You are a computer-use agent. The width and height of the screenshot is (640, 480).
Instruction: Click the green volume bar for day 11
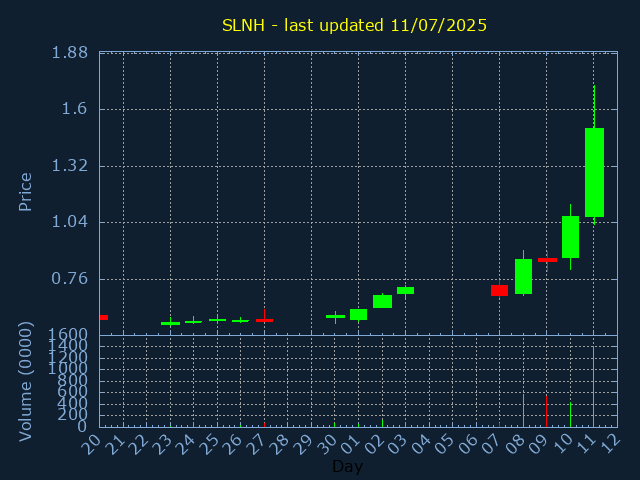593,387
